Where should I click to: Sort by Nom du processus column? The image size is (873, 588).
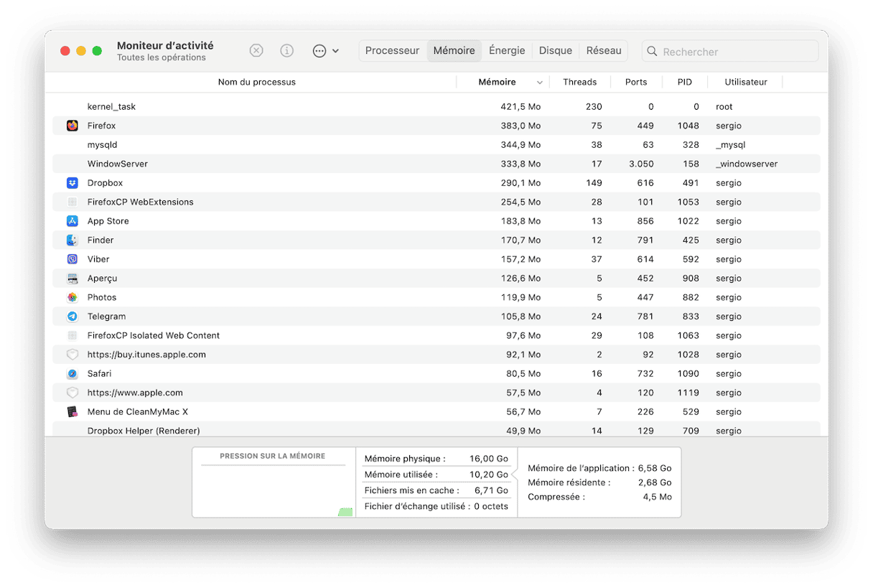256,82
